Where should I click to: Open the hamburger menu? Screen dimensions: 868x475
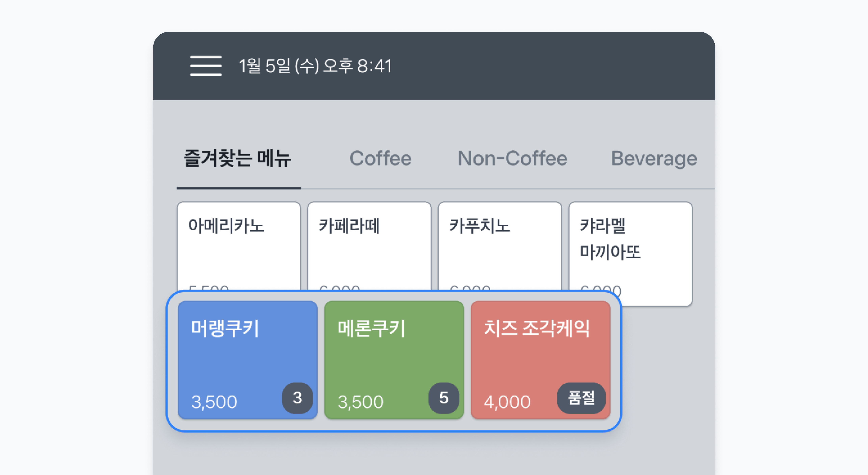(x=206, y=66)
